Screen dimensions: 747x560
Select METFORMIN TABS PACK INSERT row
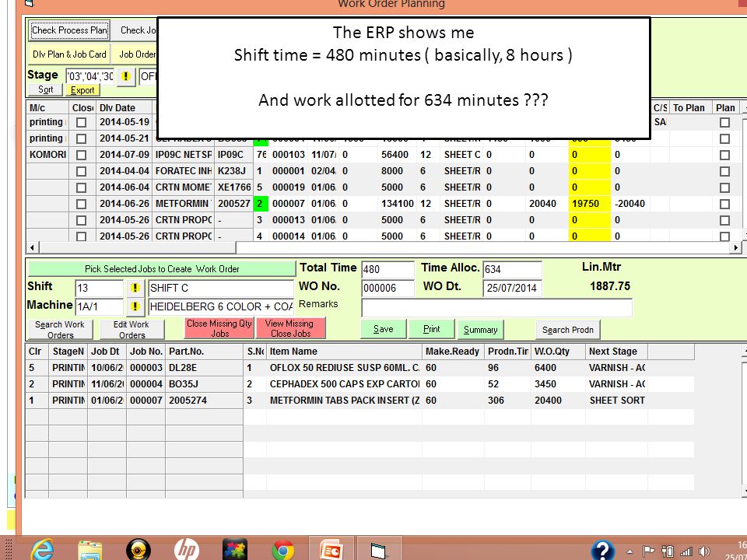[x=359, y=401]
